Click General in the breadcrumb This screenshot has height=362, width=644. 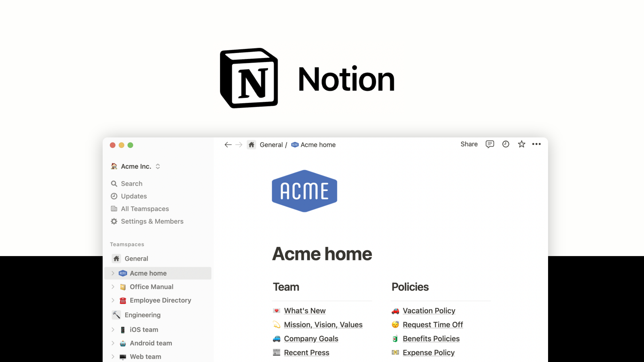(272, 145)
